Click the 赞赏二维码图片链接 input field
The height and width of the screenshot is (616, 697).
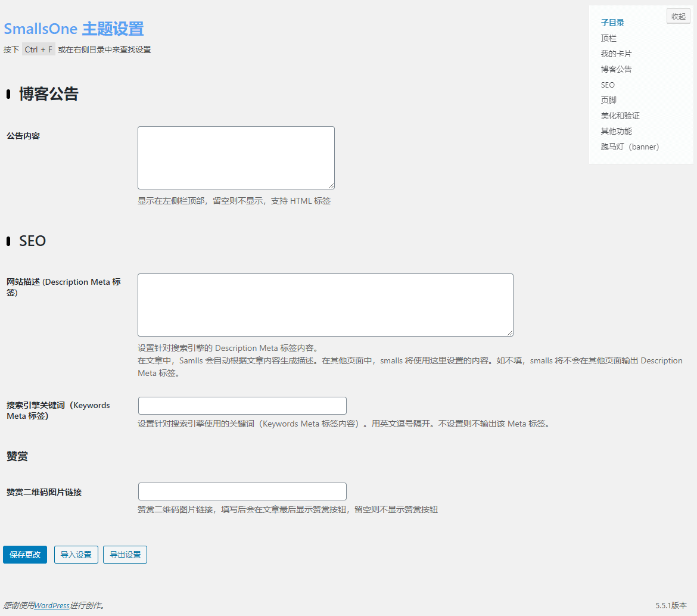click(242, 491)
